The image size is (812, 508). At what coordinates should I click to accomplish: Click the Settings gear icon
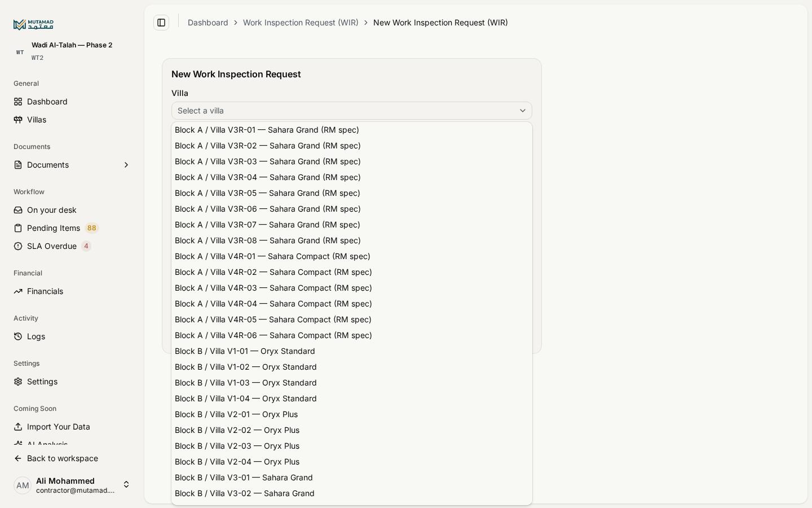(x=18, y=382)
